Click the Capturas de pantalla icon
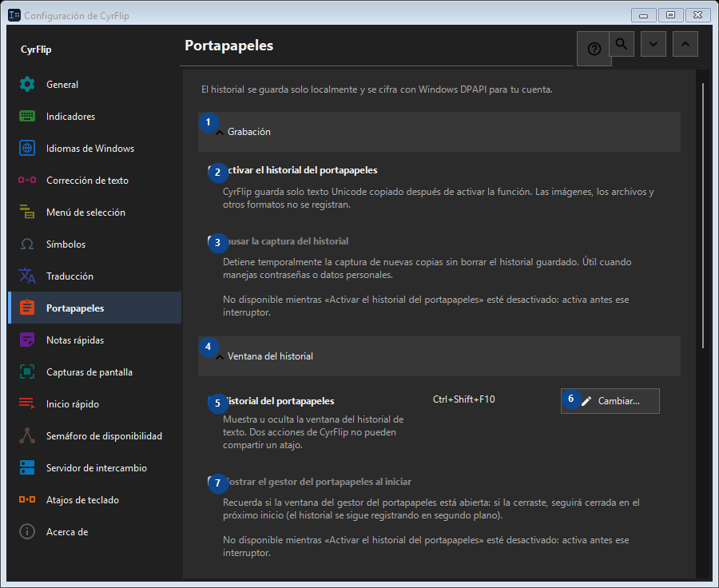 [27, 372]
